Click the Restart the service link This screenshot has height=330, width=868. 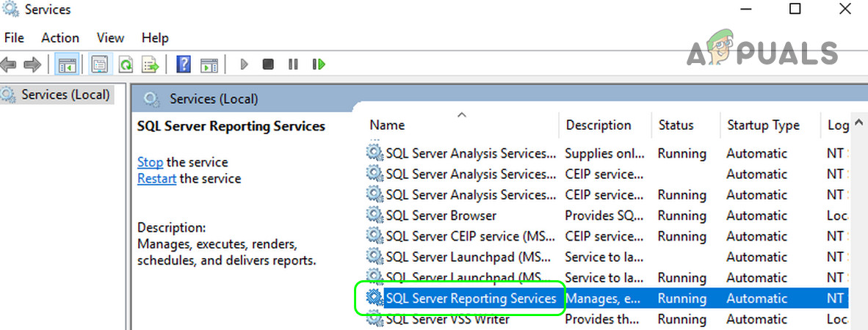pyautogui.click(x=156, y=178)
